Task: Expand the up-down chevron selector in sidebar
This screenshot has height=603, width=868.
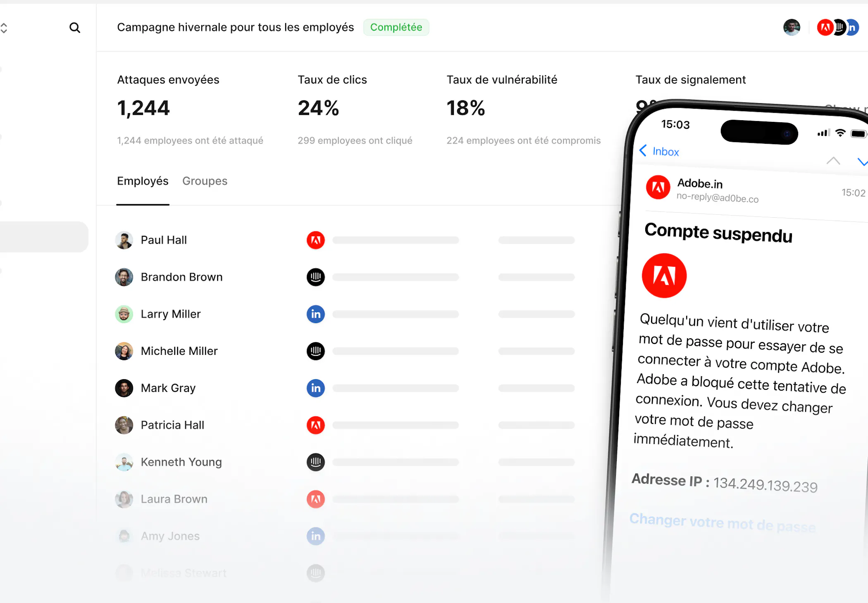Action: click(4, 28)
